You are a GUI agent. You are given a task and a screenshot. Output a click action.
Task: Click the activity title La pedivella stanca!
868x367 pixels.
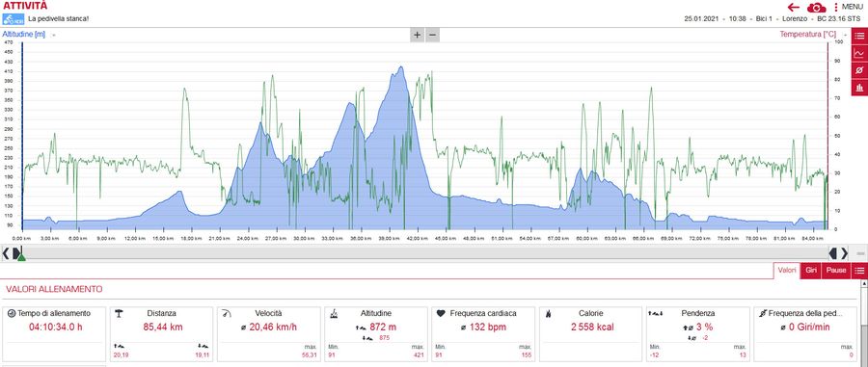click(x=59, y=19)
